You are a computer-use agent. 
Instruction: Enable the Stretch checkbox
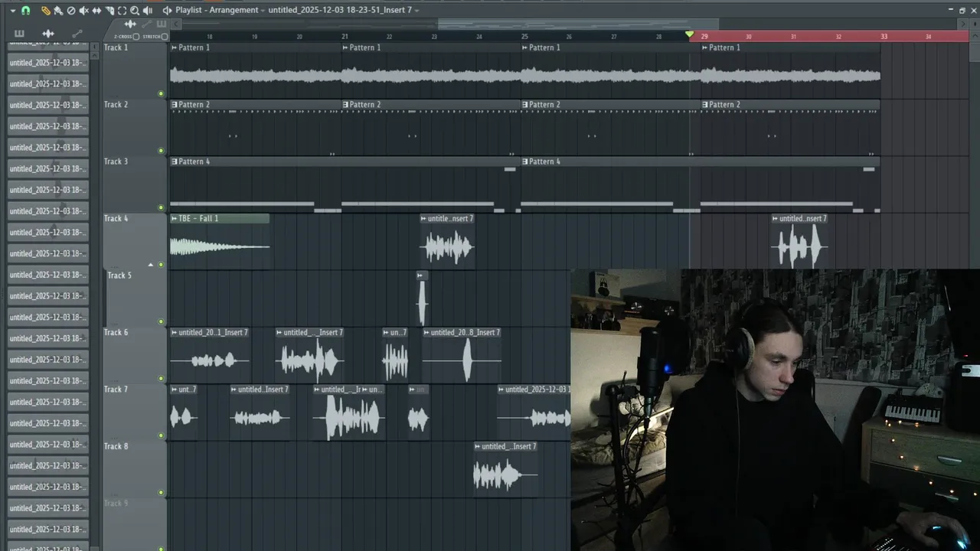click(x=165, y=37)
